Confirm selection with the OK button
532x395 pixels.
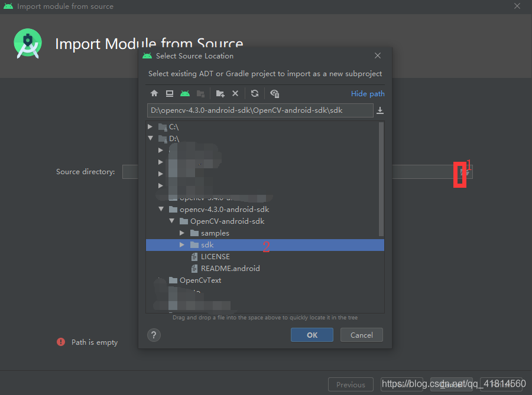[312, 335]
